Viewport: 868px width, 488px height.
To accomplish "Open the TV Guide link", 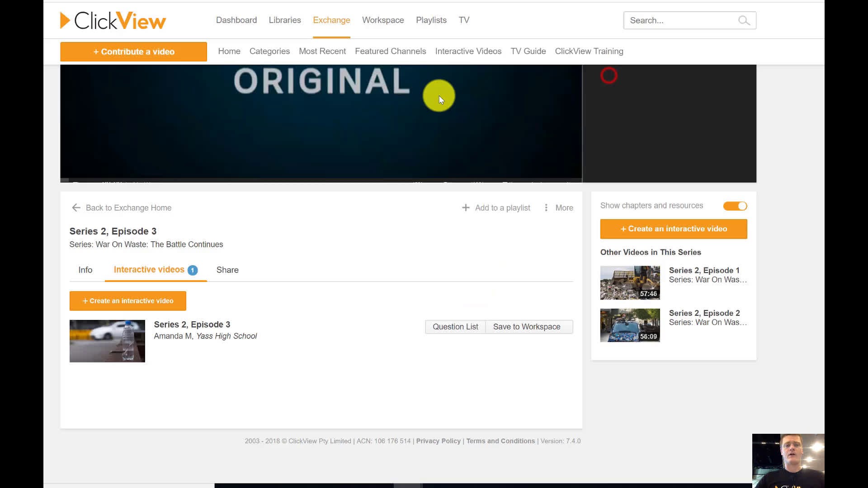I will point(528,51).
